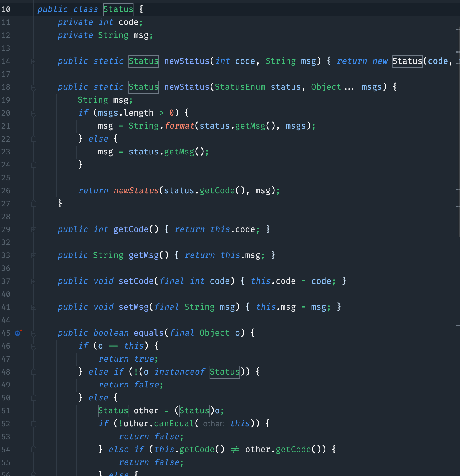Image resolution: width=460 pixels, height=476 pixels.
Task: Click the 'other:' parameter hint on line 52
Action: pyautogui.click(x=214, y=424)
